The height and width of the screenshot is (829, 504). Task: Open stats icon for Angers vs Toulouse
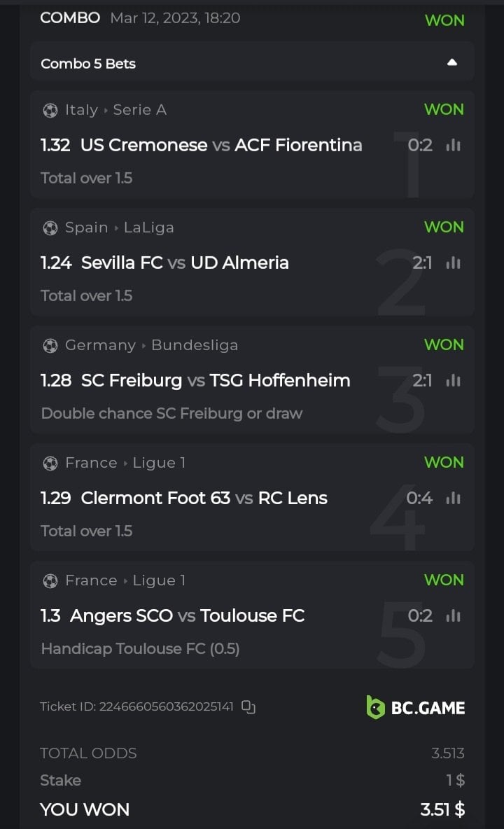[454, 615]
